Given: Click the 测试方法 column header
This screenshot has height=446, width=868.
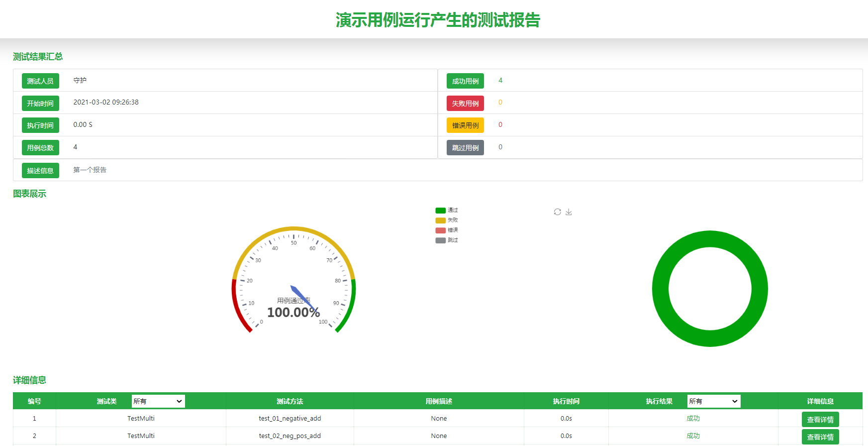Looking at the screenshot, I should coord(289,401).
